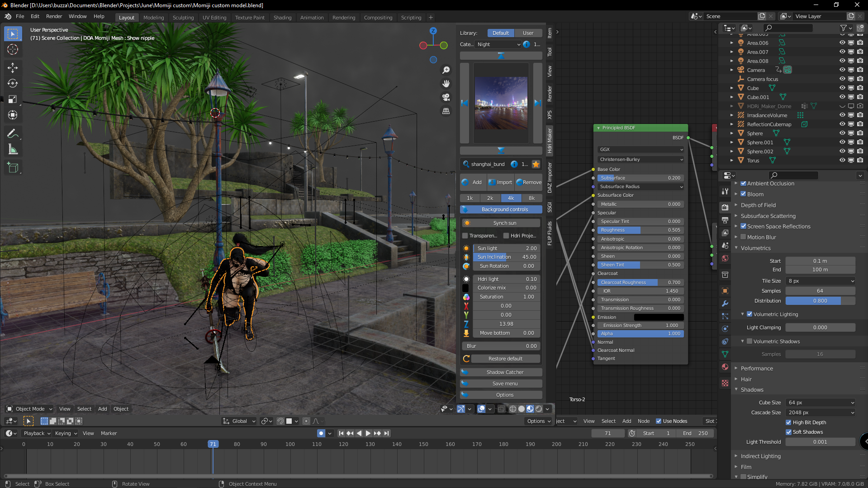868x488 pixels.
Task: Switch to the Animation workspace tab
Action: [x=312, y=18]
